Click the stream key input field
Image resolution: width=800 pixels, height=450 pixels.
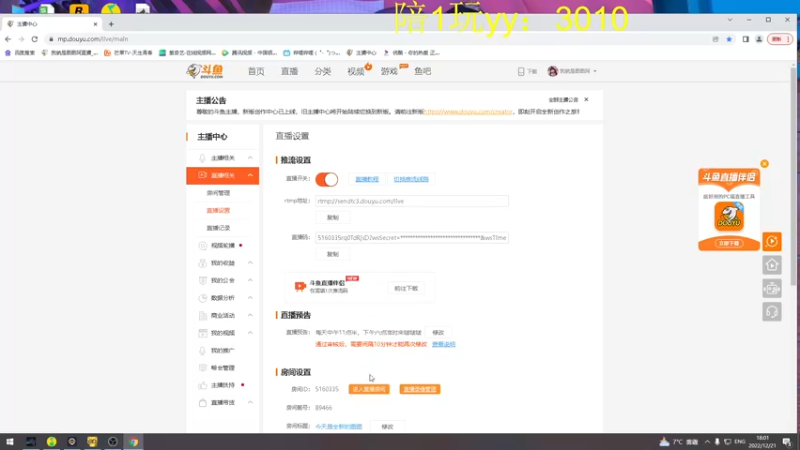(412, 238)
